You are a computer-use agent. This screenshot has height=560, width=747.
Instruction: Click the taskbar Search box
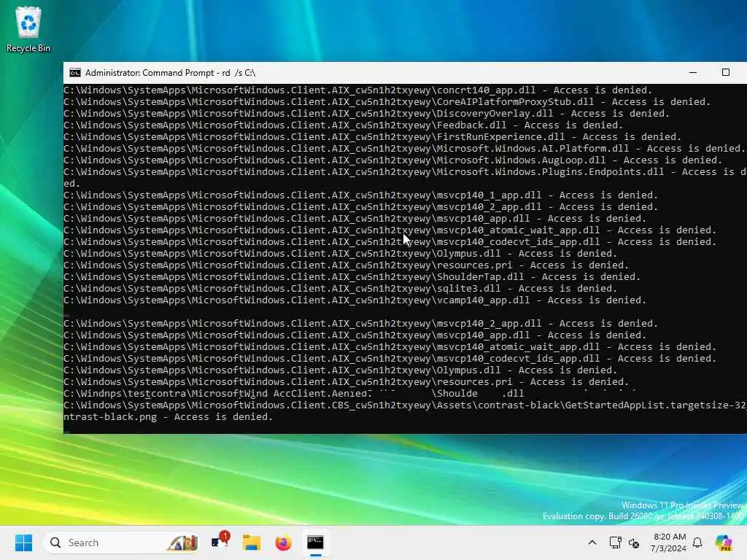click(122, 542)
